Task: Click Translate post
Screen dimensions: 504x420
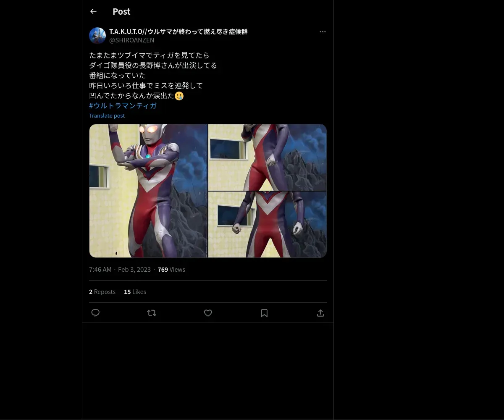Action: point(107,115)
